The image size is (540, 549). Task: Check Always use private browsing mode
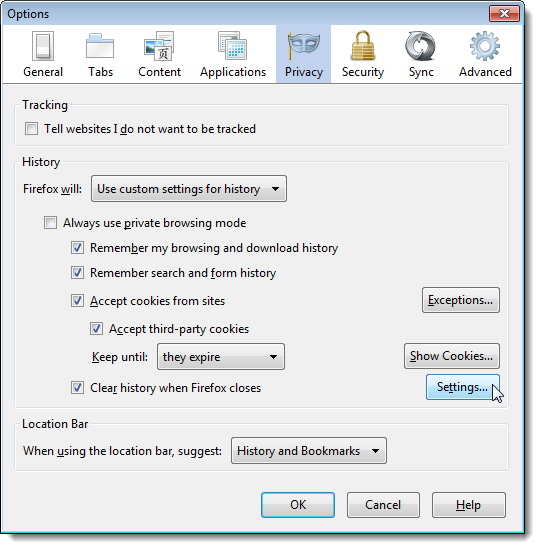tap(50, 223)
